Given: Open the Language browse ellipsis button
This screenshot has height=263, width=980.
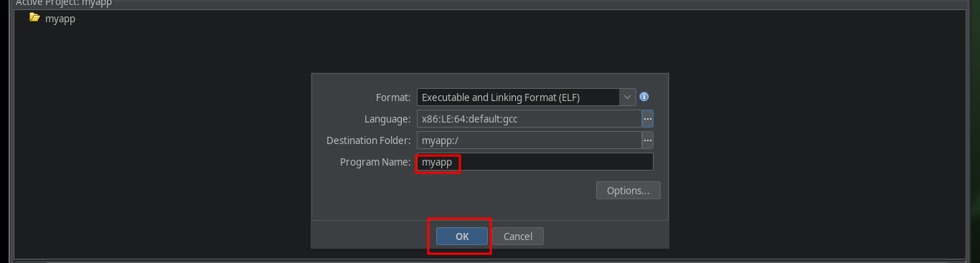Looking at the screenshot, I should pos(647,118).
